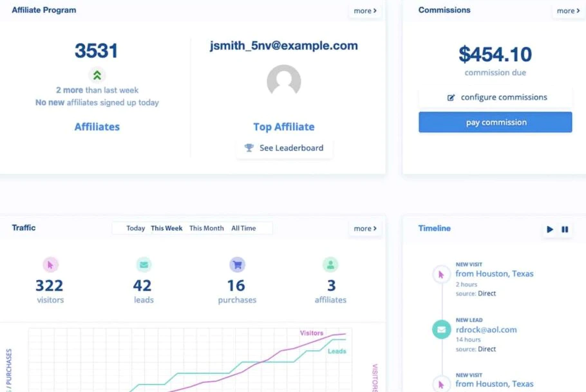Click the first Houston visit cursor icon, 2 hours
The image size is (586, 392).
441,275
